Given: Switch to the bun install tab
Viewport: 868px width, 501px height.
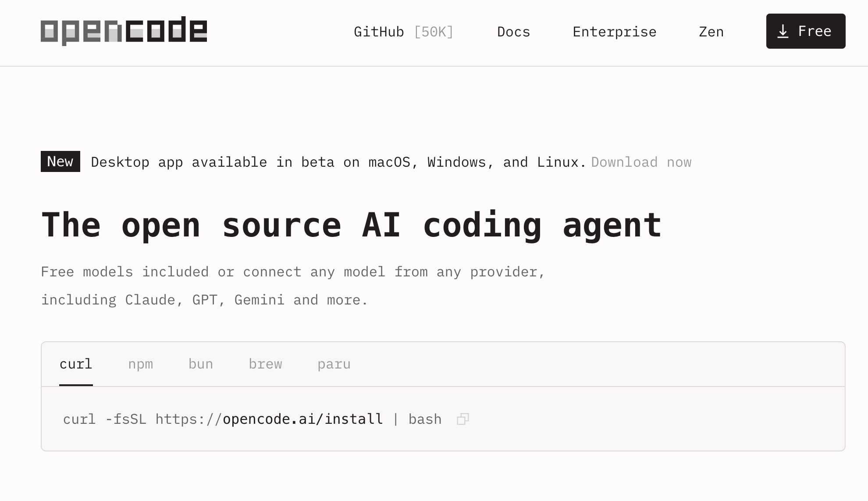Looking at the screenshot, I should click(200, 364).
